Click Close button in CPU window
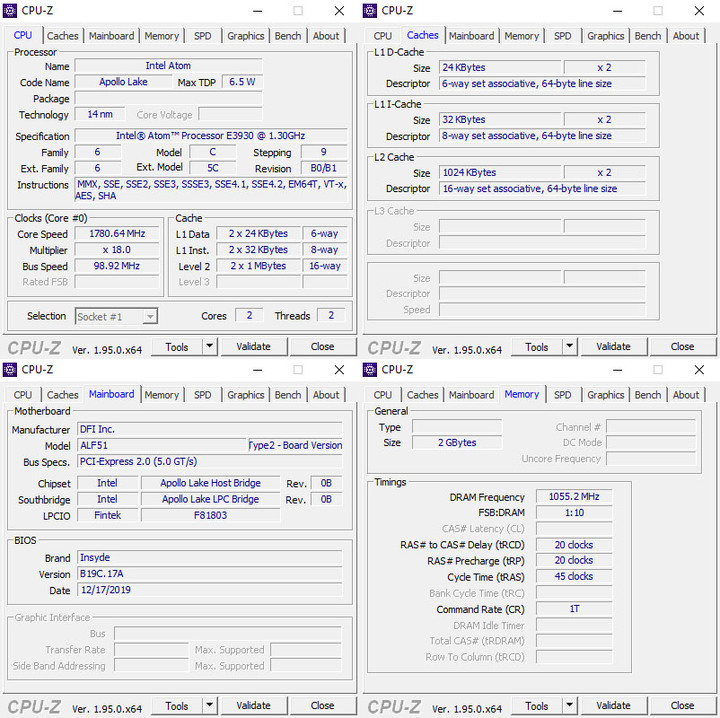Viewport: 720px width, 718px height. coord(322,347)
